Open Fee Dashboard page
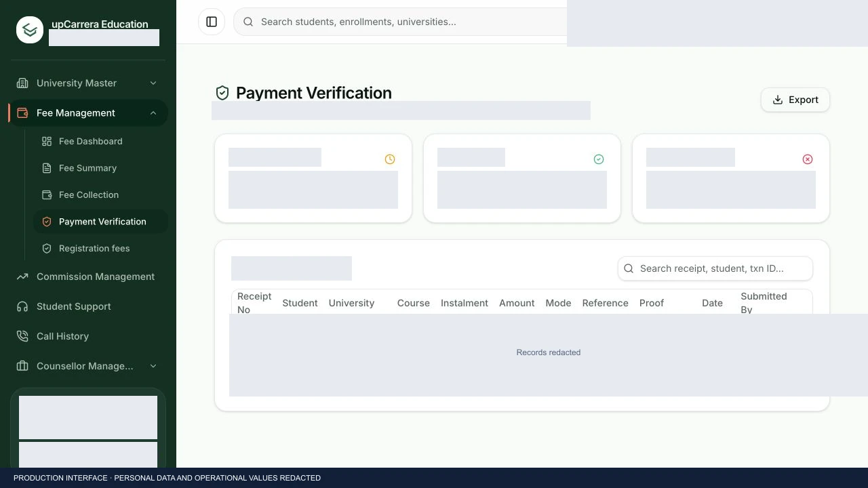This screenshot has width=868, height=488. [x=100, y=141]
